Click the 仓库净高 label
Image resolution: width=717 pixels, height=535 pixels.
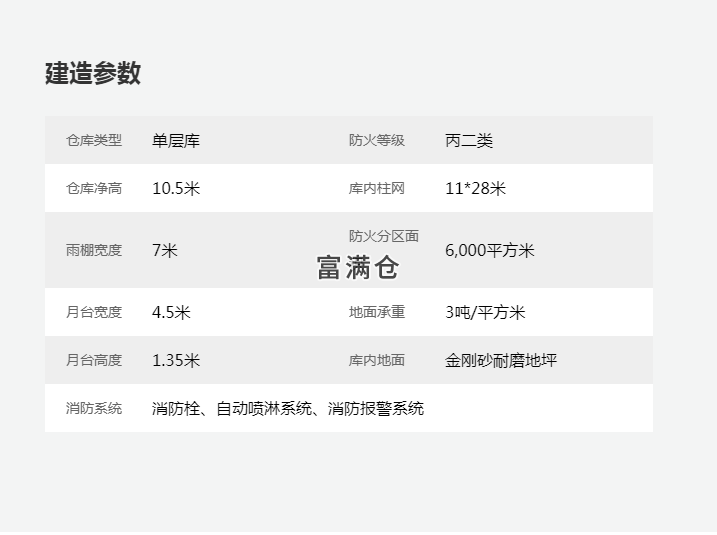94,189
